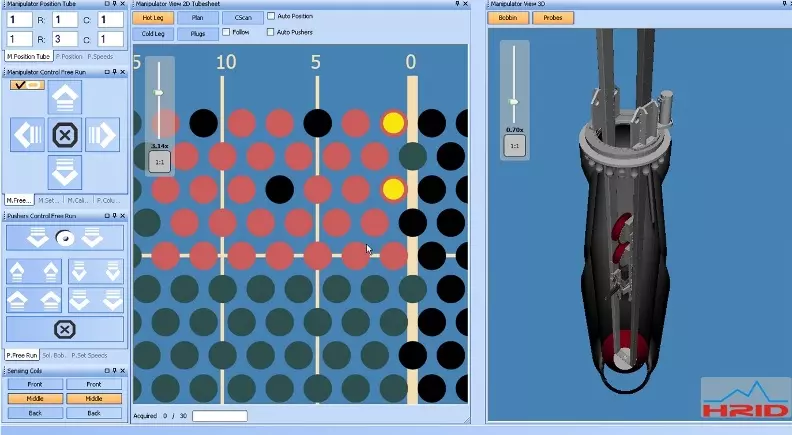Viewport: 792px width, 435px height.
Task: Click the 2D tubesheet zoom slider handle
Action: pos(158,92)
